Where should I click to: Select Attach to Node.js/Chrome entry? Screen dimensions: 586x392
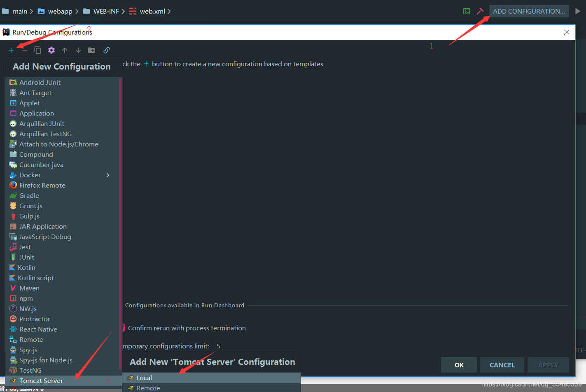coord(62,144)
